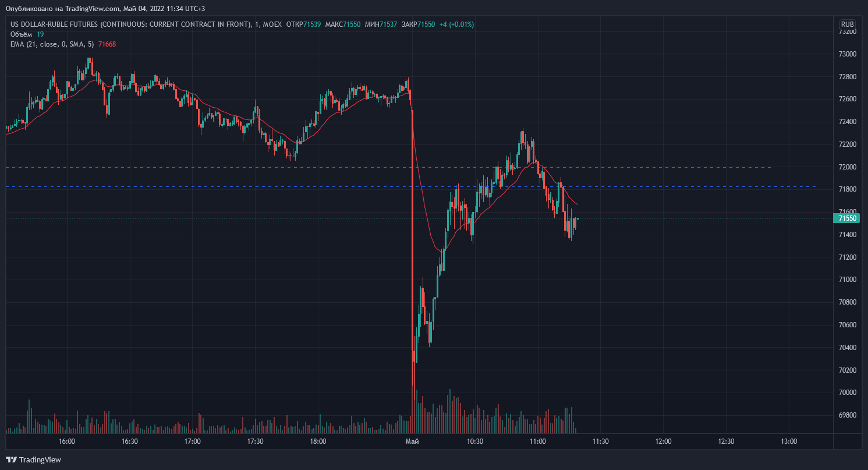Click the 12:00 time axis label

coord(663,441)
